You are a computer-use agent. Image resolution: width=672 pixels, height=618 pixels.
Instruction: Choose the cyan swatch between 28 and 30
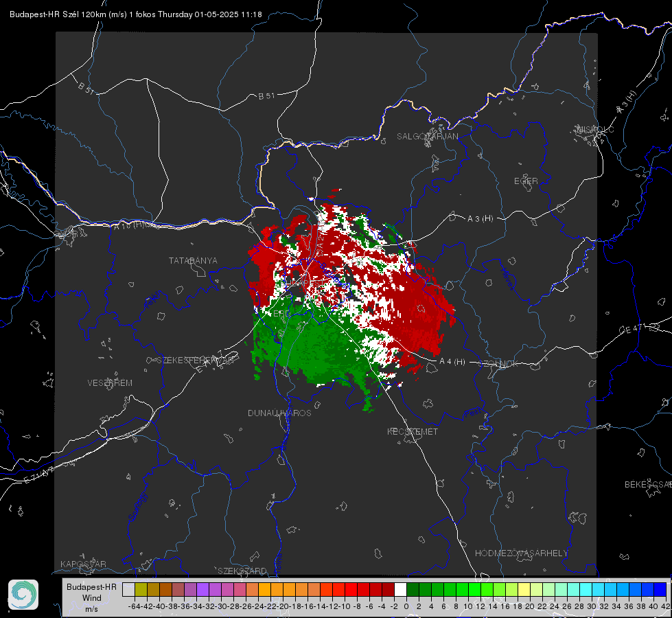(586, 589)
